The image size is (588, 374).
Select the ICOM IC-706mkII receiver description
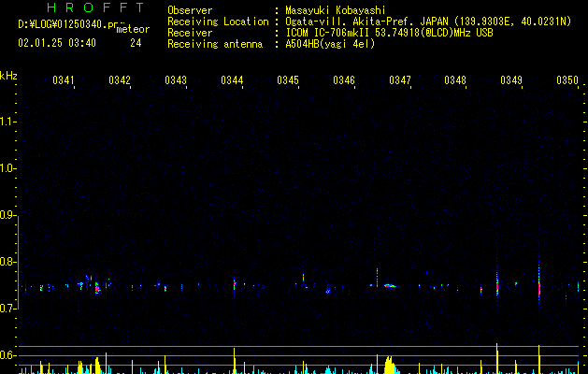coord(389,33)
